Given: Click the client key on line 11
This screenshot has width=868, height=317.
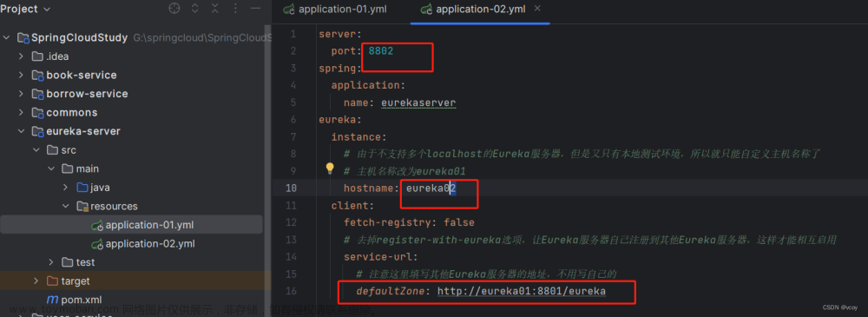Looking at the screenshot, I should coord(349,205).
